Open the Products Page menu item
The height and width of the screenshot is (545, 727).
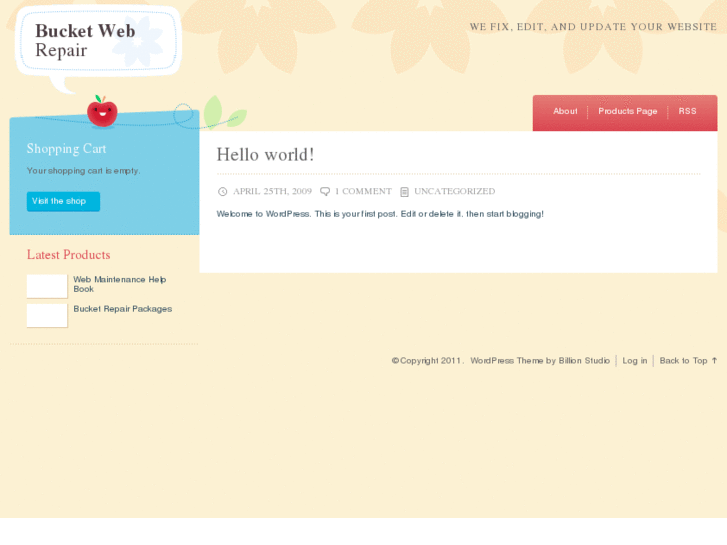[x=627, y=111]
